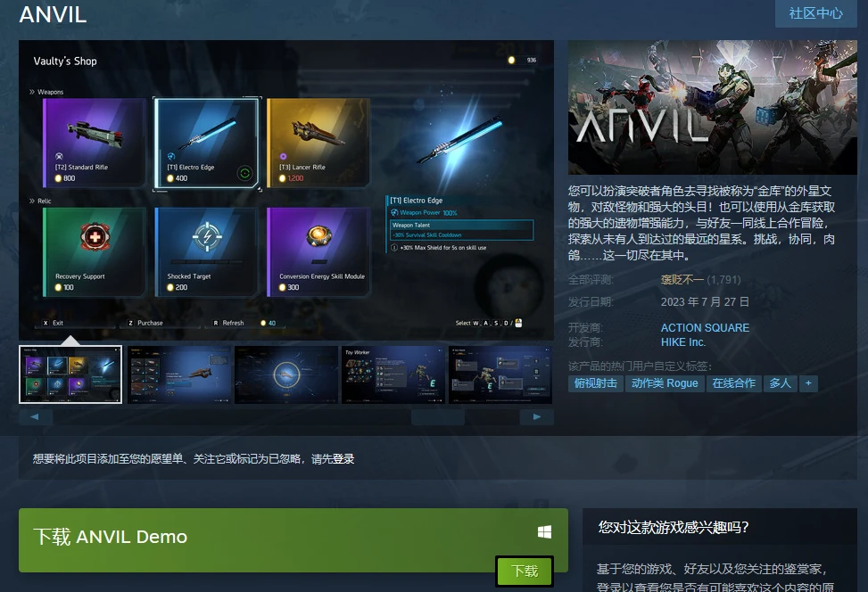
Task: Open developer ACTION SQUARE link
Action: point(705,327)
